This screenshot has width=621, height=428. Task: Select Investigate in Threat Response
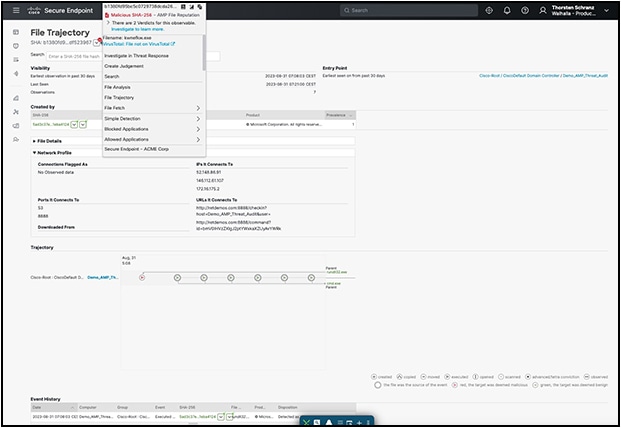pyautogui.click(x=136, y=56)
